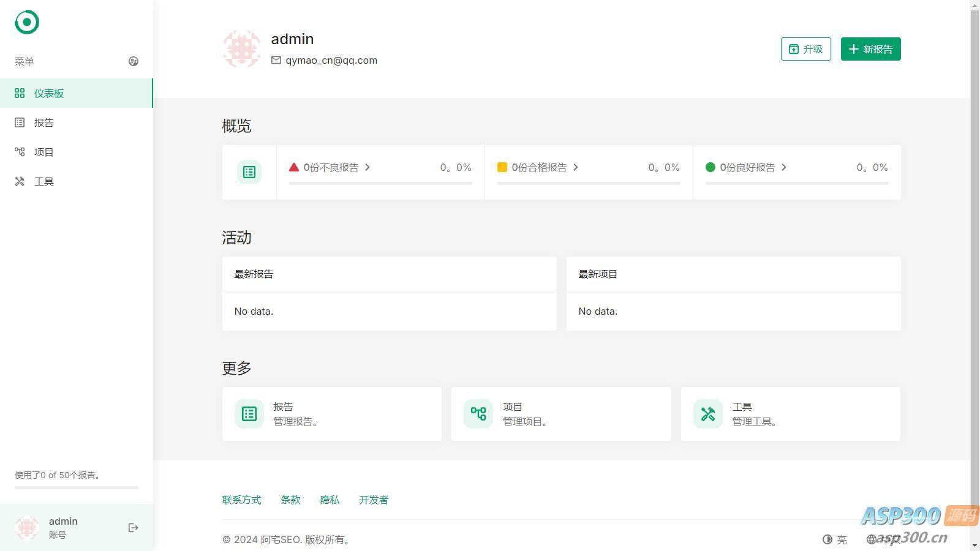The image size is (980, 551).
Task: Click the report list icon in 概览
Action: [x=249, y=172]
